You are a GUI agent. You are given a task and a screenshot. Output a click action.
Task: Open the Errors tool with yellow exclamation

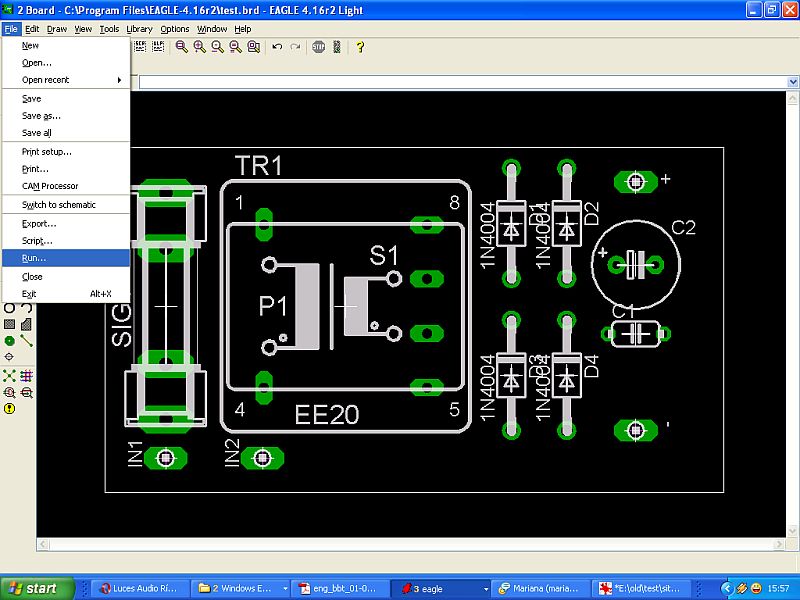(9, 409)
